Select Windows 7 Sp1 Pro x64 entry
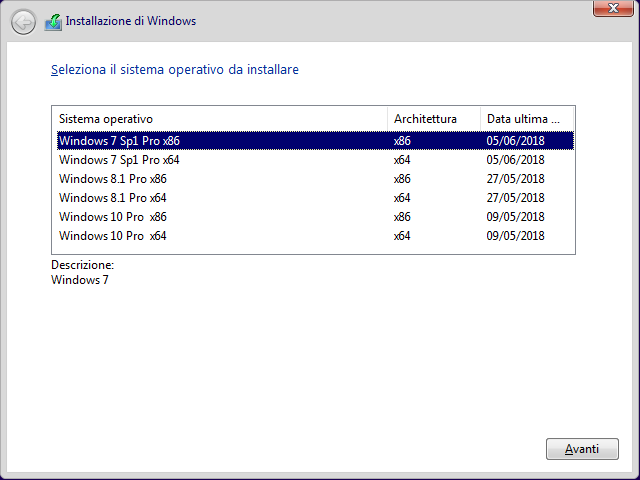This screenshot has height=480, width=640. pyautogui.click(x=315, y=160)
